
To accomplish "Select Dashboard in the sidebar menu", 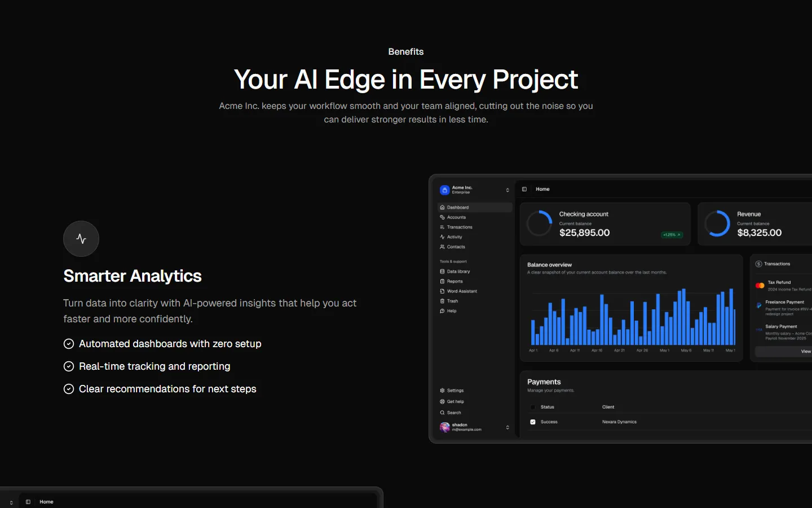I will [458, 208].
